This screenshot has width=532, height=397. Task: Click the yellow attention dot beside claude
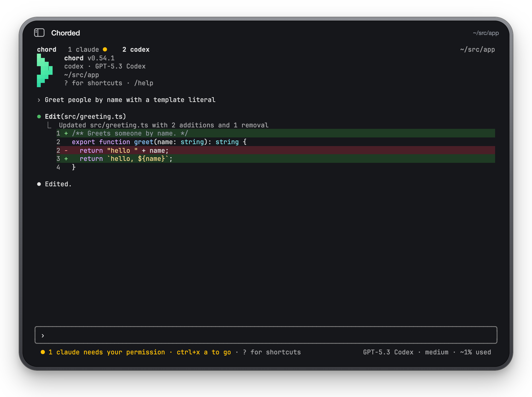[x=105, y=50]
